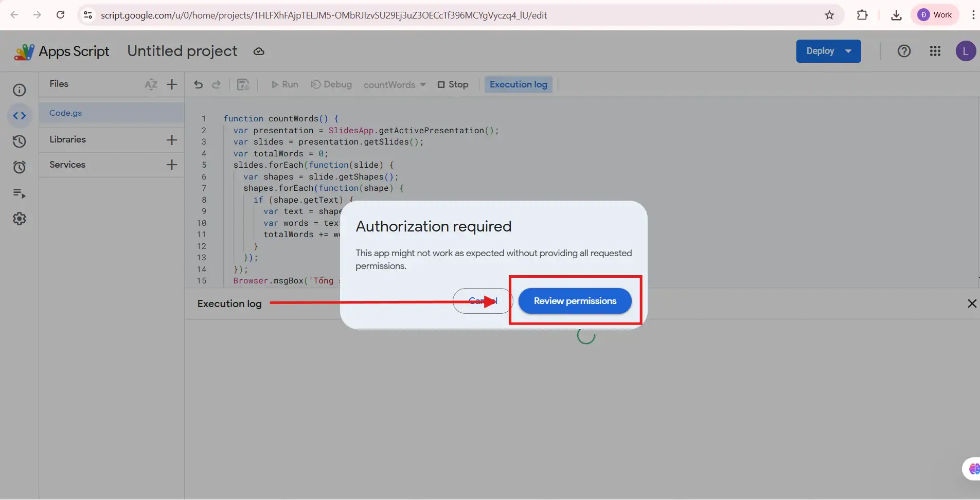
Task: Open the Executions list icon
Action: pos(20,193)
